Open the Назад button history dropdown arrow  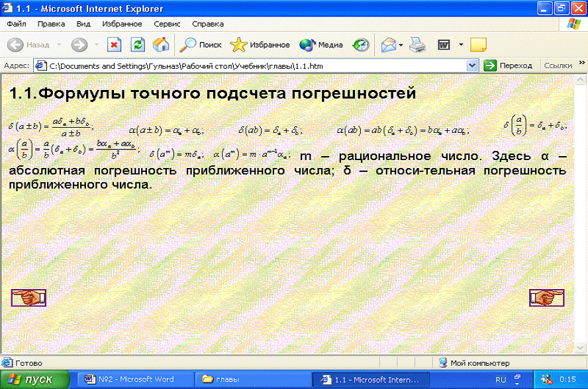click(59, 45)
